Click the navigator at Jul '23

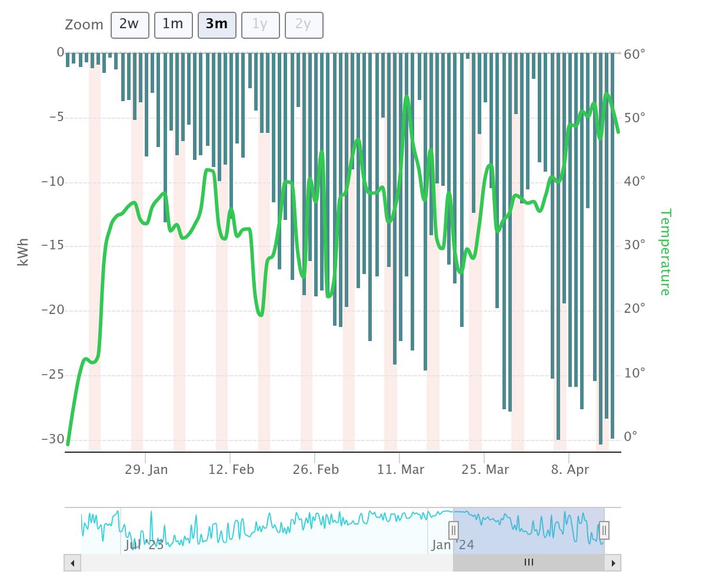144,545
